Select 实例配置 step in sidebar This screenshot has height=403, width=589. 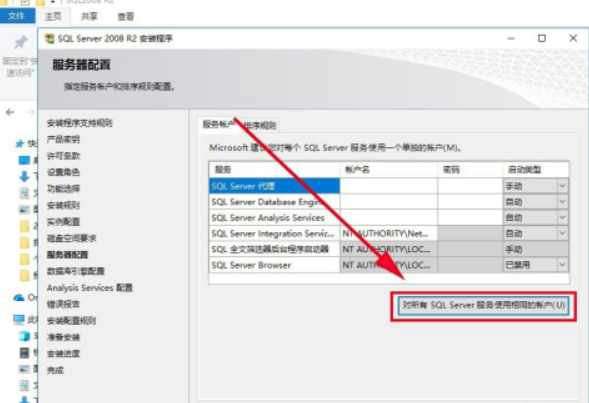pyautogui.click(x=63, y=222)
